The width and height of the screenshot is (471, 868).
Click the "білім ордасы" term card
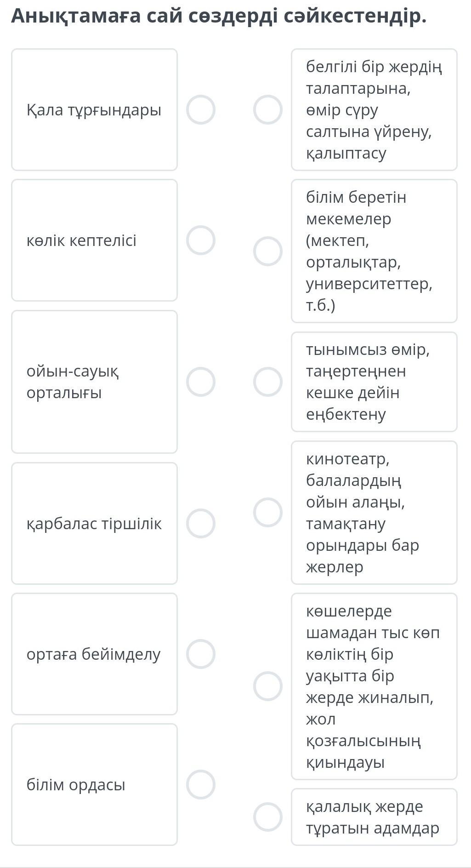pyautogui.click(x=94, y=784)
